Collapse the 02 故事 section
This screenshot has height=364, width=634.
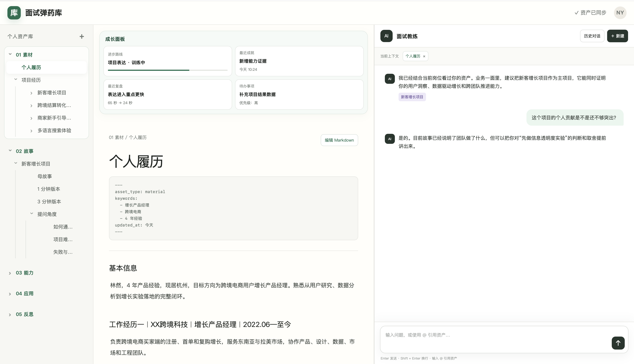[10, 151]
